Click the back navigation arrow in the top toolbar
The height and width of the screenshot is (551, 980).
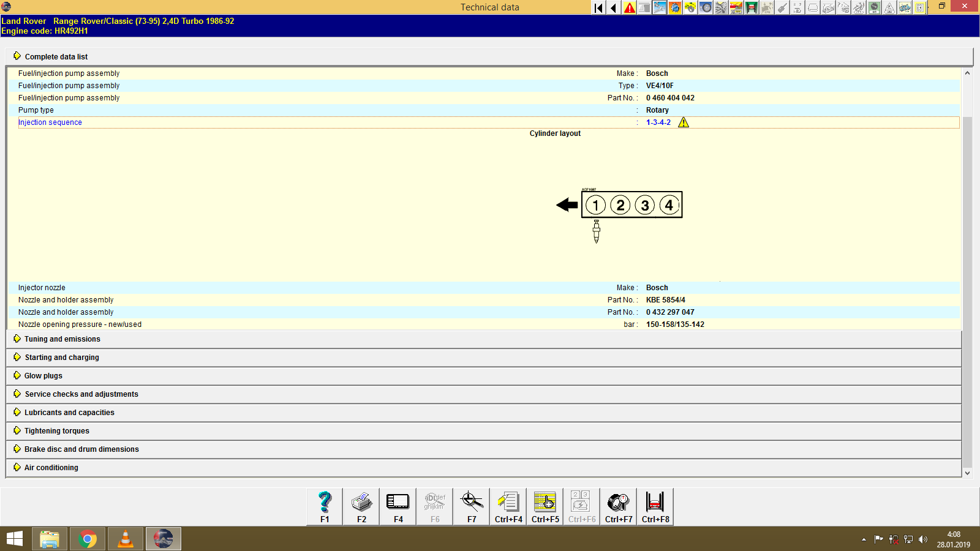pos(613,7)
